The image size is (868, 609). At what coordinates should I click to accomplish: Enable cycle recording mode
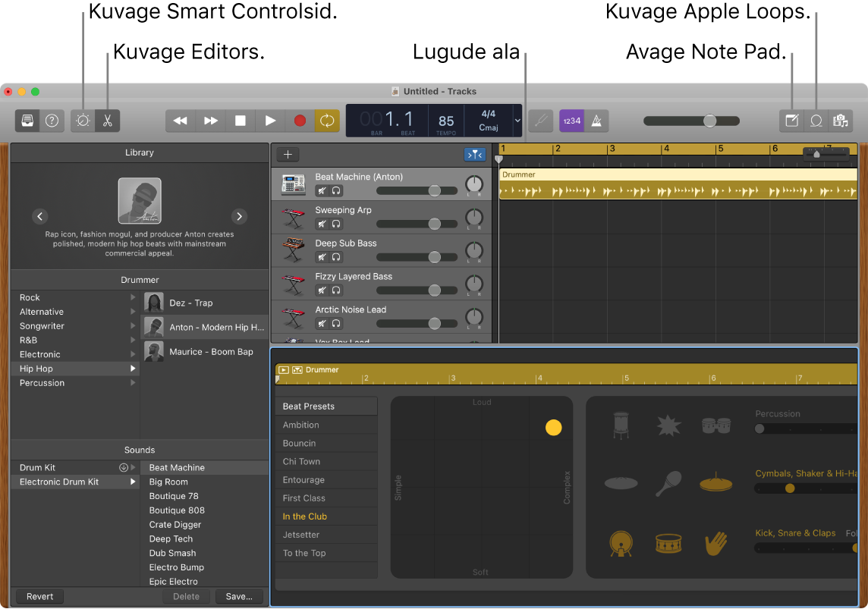coord(327,121)
